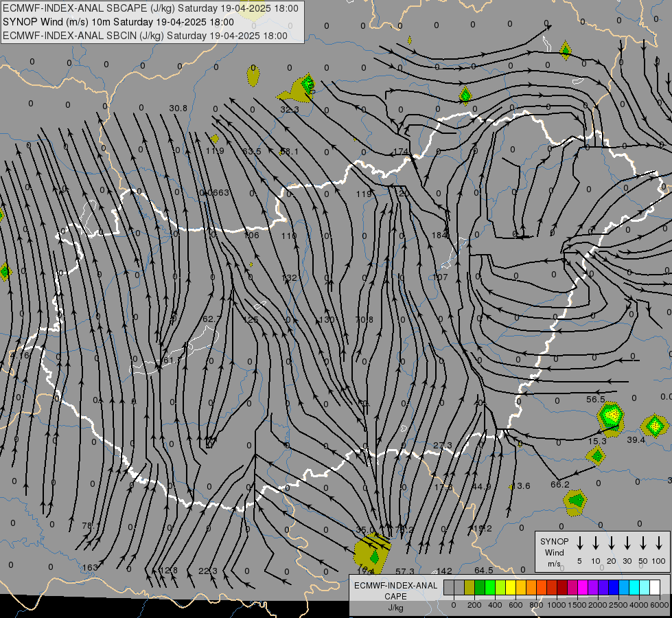This screenshot has width=672, height=618.
Task: Click the 57.3 CAPE value on map
Action: [x=405, y=572]
